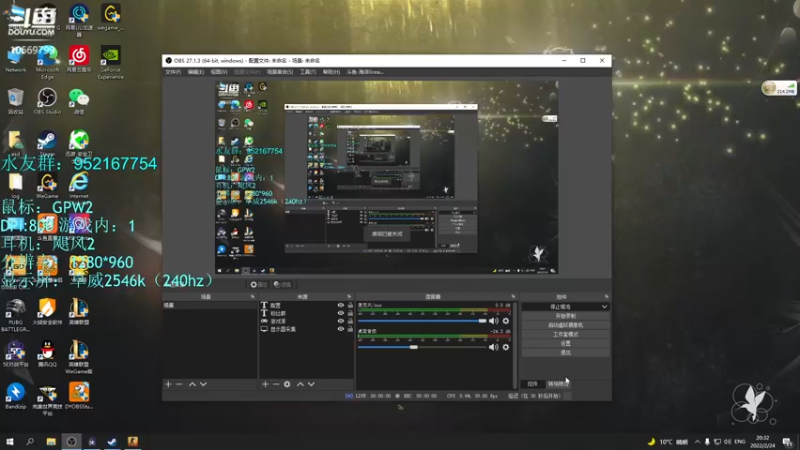Add a new source with the plus icon
Viewport: 800px width, 450px height.
[265, 384]
